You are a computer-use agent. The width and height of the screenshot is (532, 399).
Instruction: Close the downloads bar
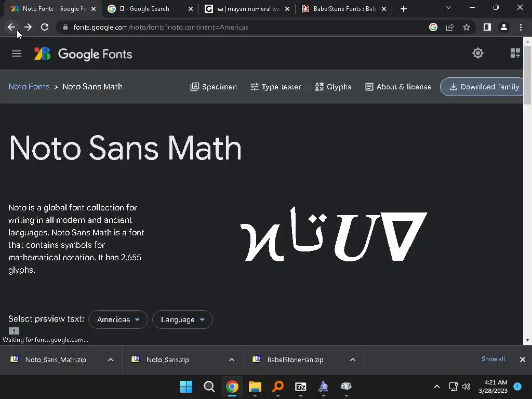point(523,360)
